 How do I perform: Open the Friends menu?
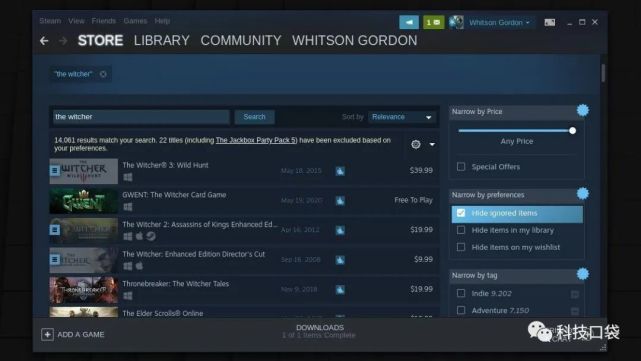(103, 21)
